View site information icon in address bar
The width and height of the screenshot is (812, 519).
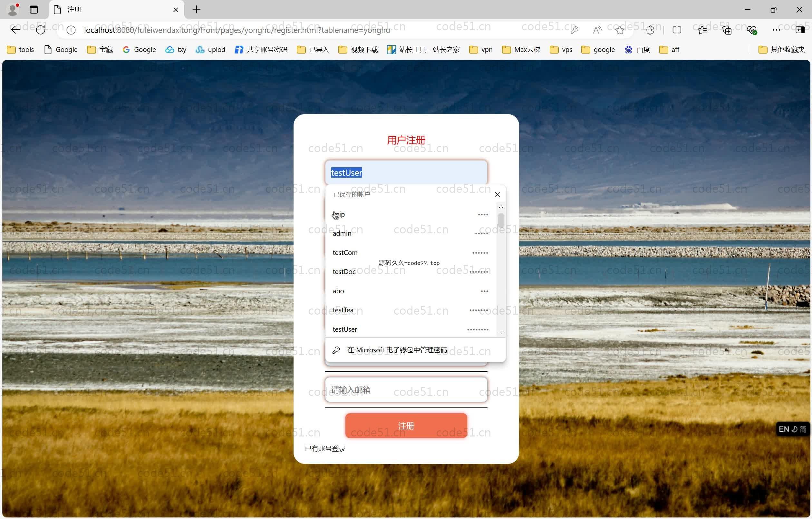71,30
